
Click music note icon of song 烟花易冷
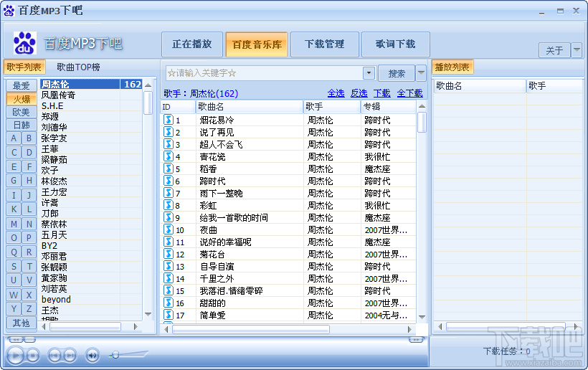[x=169, y=120]
